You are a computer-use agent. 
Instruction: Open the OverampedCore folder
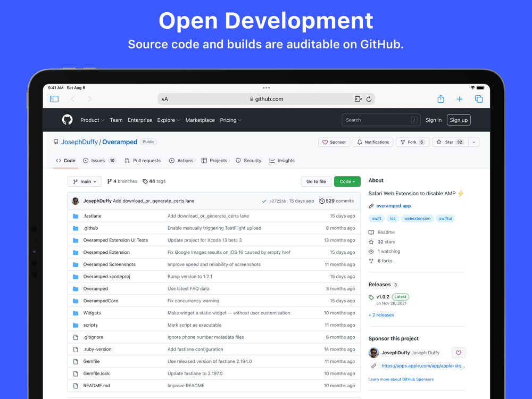[x=101, y=301]
